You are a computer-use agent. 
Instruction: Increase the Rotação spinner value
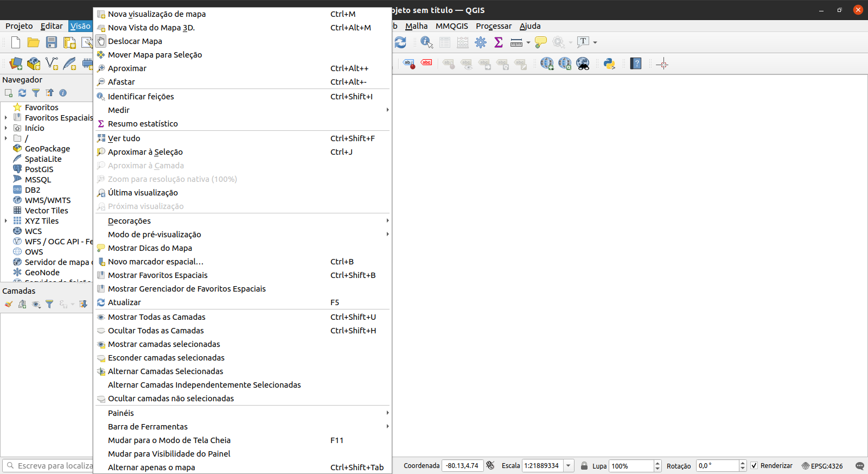(x=743, y=463)
